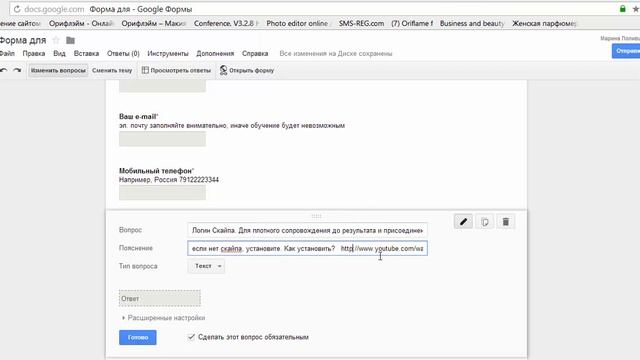Open the Вид menu
The image size is (640, 360).
[59, 53]
